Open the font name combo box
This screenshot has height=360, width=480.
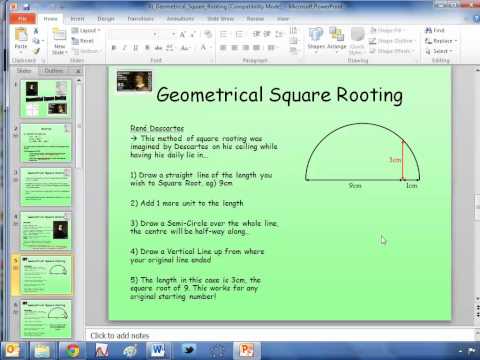[134, 35]
